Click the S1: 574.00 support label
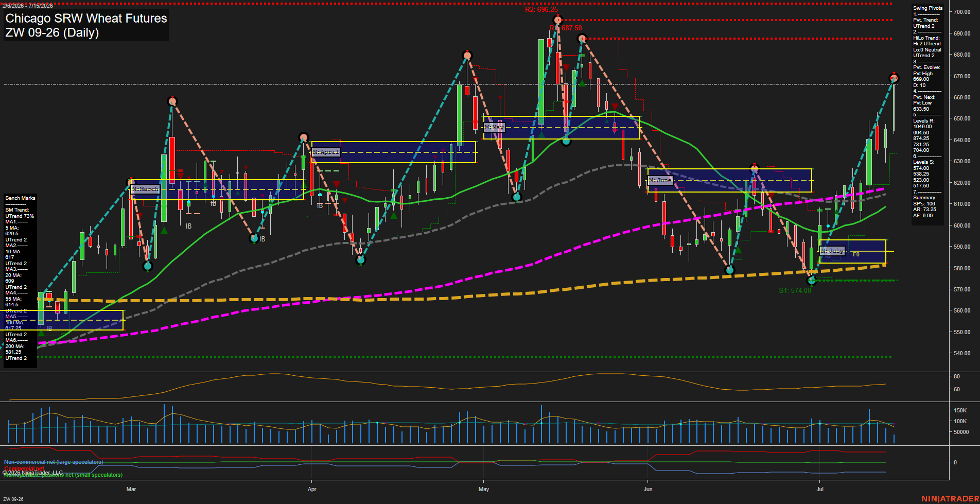The height and width of the screenshot is (504, 980). point(795,291)
